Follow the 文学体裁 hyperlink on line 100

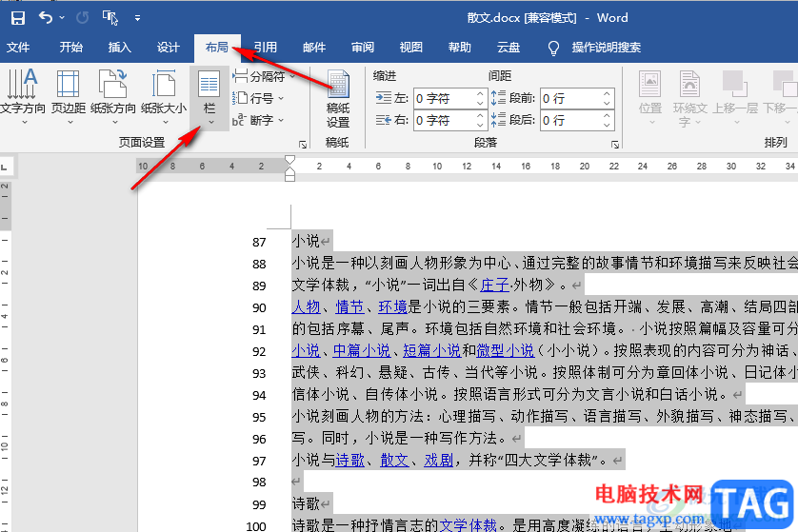click(x=469, y=525)
